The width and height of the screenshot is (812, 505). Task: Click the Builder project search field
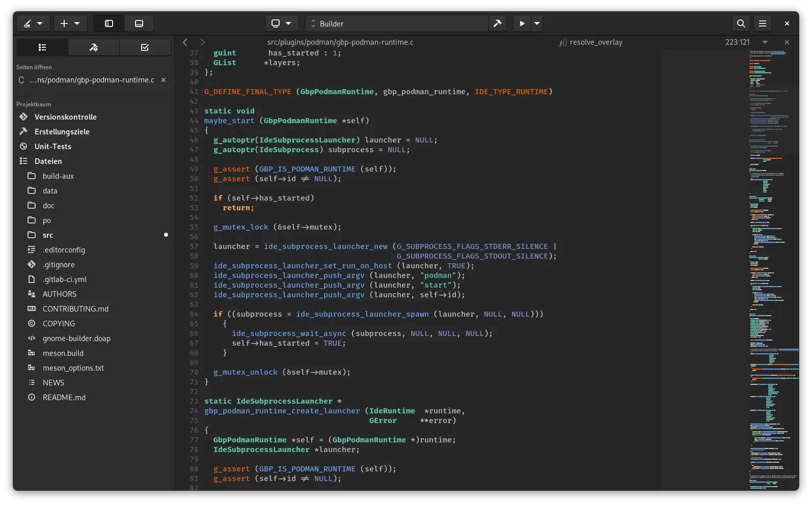tap(397, 23)
